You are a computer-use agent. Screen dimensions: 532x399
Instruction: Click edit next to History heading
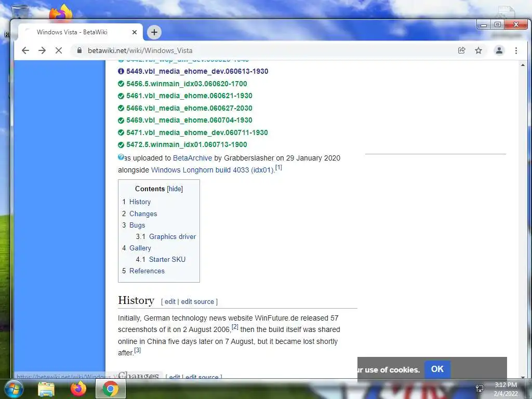pyautogui.click(x=170, y=302)
